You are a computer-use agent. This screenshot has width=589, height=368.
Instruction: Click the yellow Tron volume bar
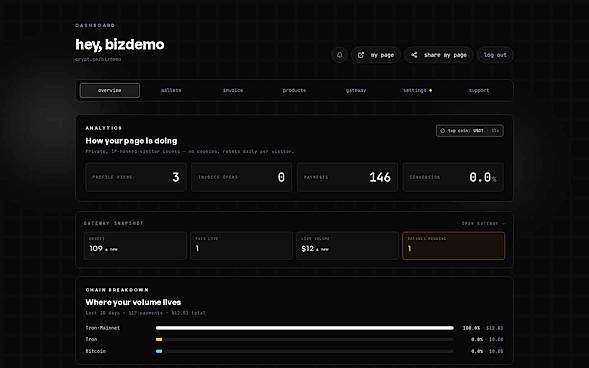pyautogui.click(x=159, y=339)
